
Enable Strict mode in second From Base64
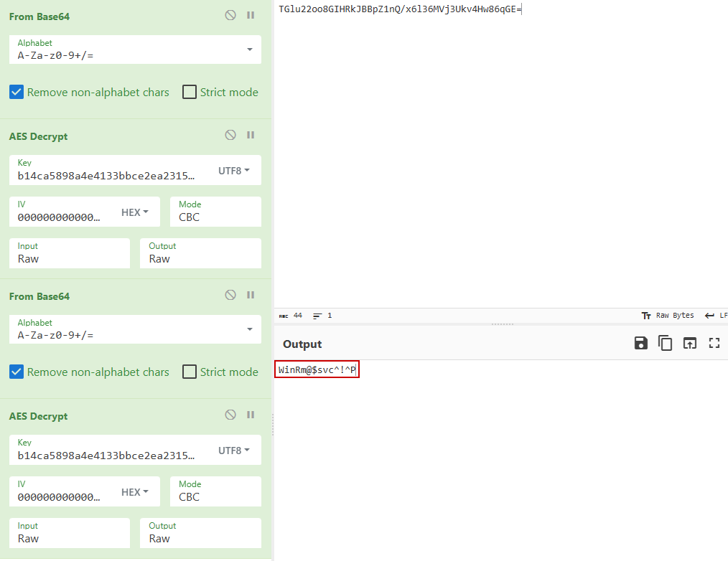[x=190, y=372]
